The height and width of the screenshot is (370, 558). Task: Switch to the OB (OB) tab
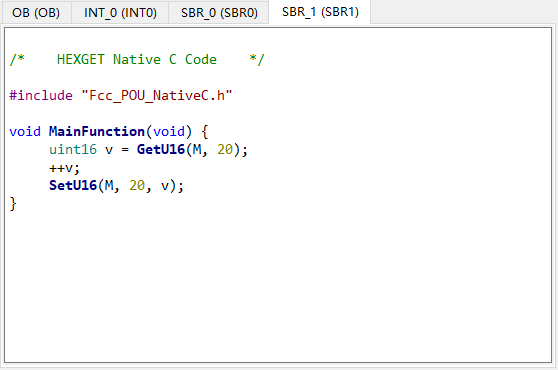(36, 13)
